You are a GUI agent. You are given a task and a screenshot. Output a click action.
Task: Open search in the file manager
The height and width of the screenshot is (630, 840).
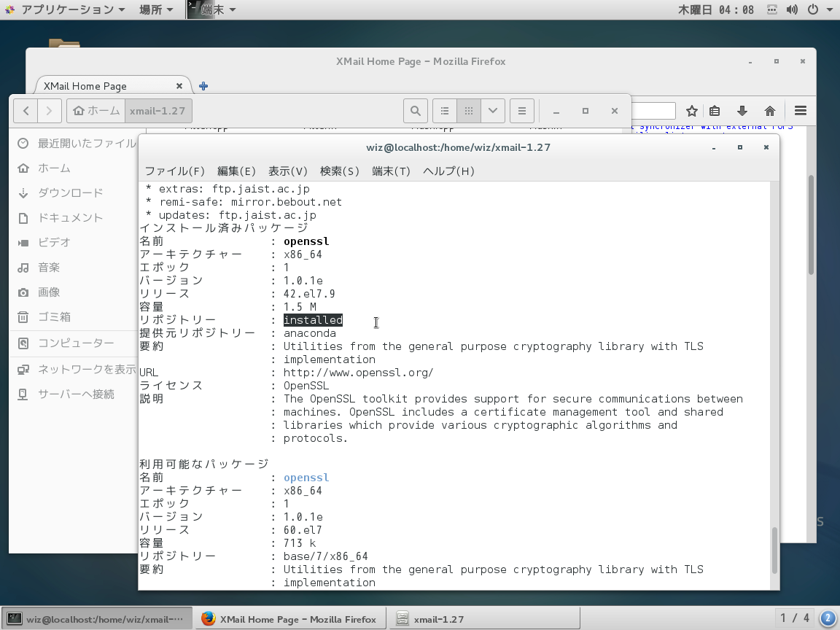click(x=415, y=111)
